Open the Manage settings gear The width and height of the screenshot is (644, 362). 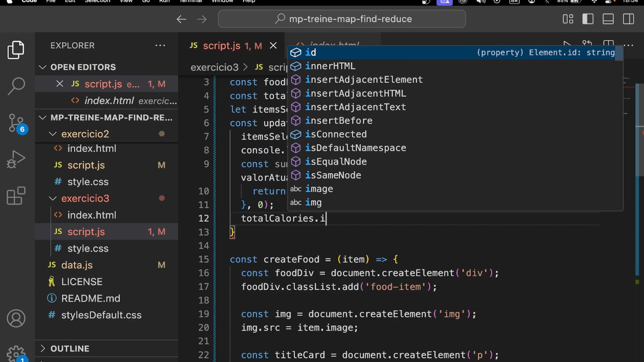click(x=16, y=354)
